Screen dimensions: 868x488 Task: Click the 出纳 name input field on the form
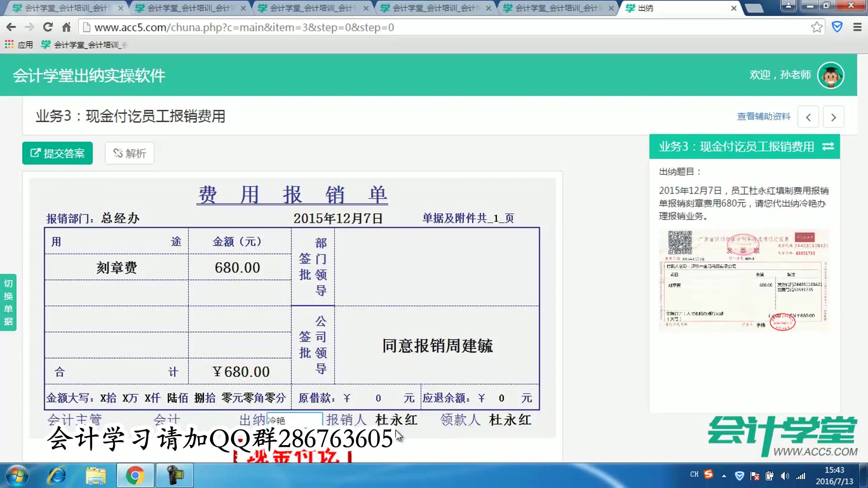pyautogui.click(x=295, y=419)
